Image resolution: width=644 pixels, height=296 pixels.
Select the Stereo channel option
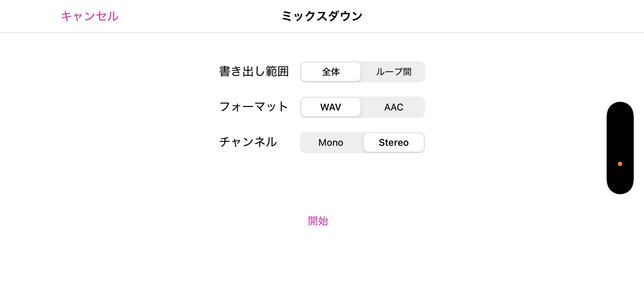[x=393, y=143]
